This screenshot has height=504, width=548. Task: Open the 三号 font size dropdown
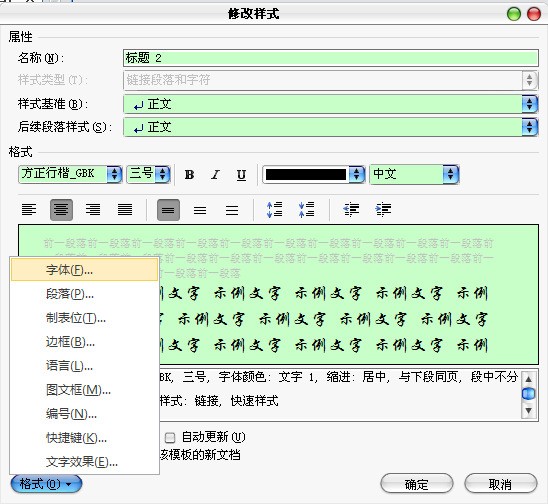148,174
